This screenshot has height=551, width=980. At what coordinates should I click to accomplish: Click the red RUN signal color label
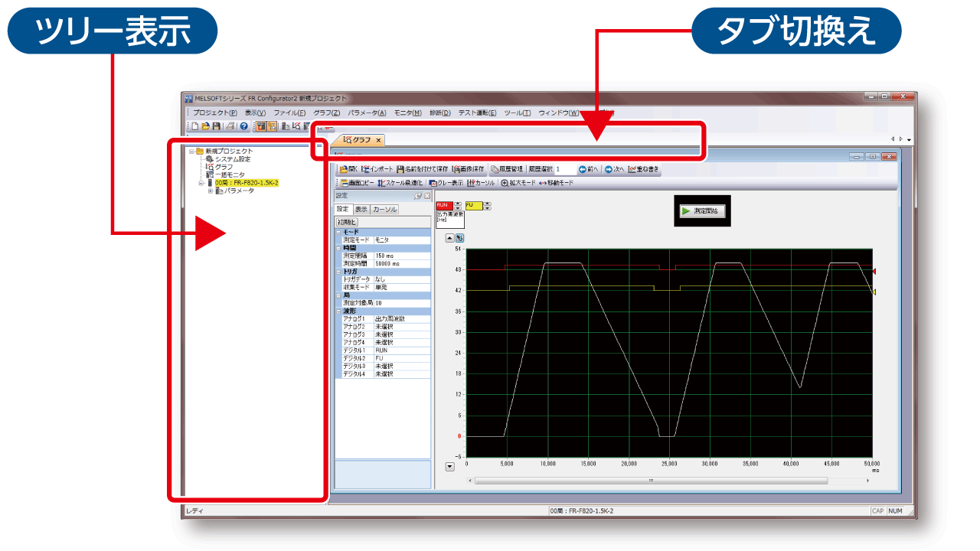tap(443, 205)
